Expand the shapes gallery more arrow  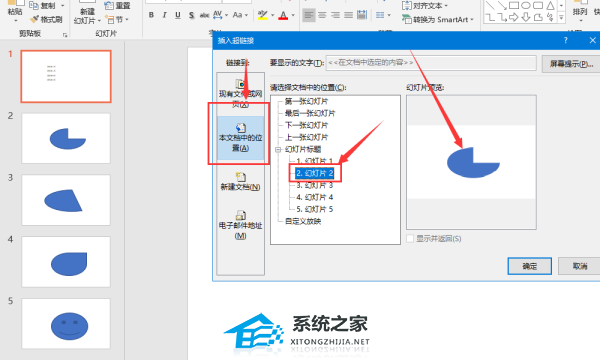tap(561, 18)
